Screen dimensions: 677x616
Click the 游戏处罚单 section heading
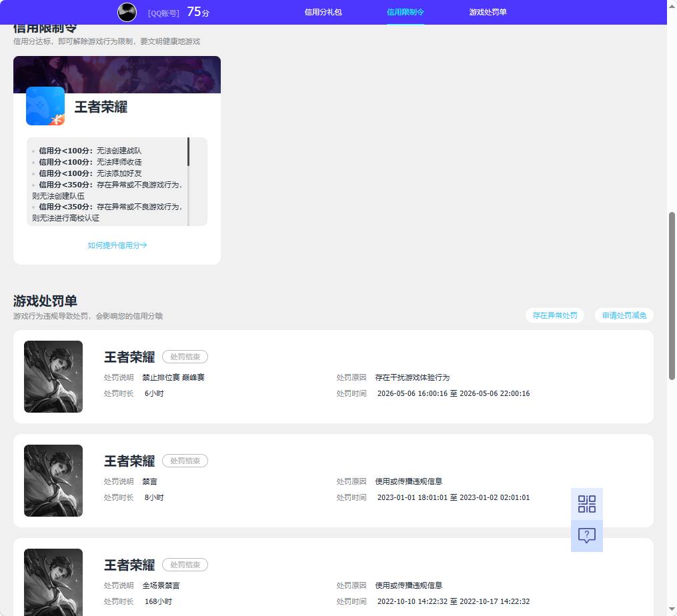(x=45, y=301)
